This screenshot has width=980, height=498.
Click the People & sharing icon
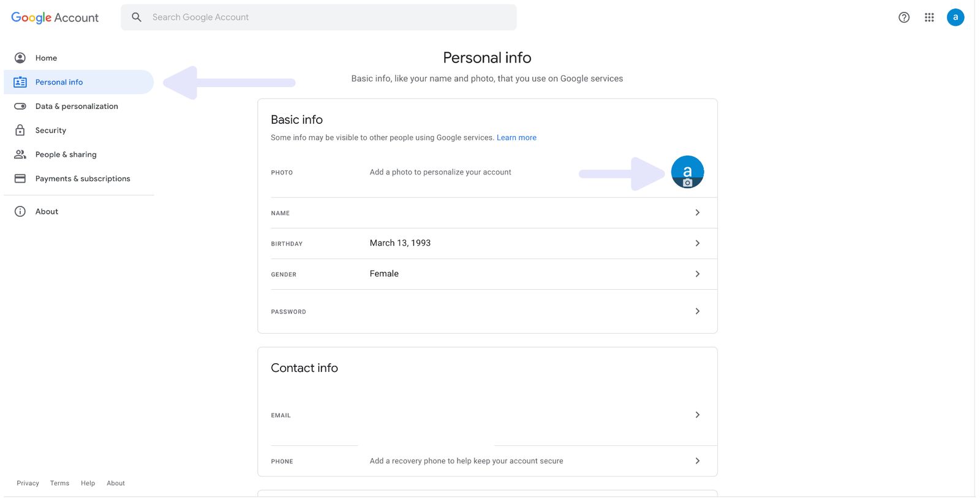tap(20, 154)
